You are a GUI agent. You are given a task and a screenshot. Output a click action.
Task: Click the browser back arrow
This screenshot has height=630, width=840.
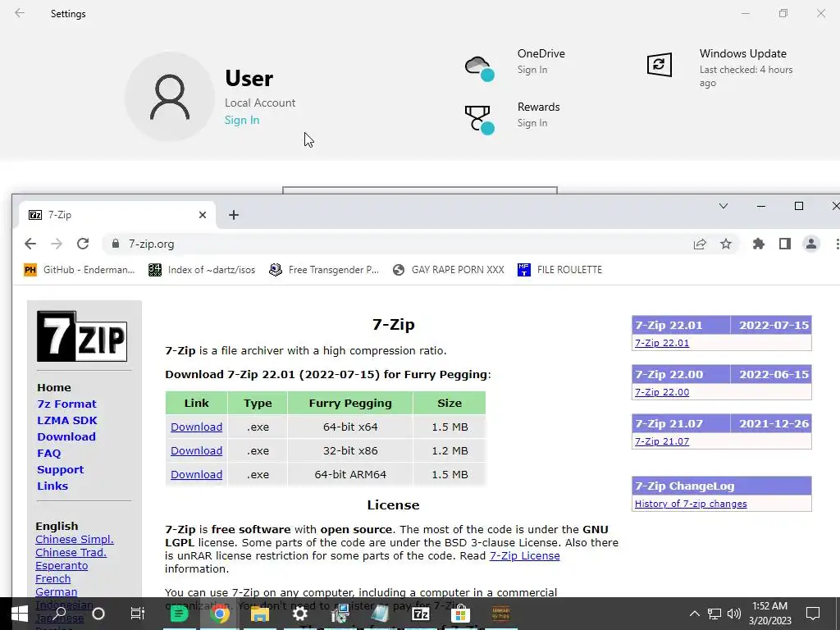[x=30, y=244]
